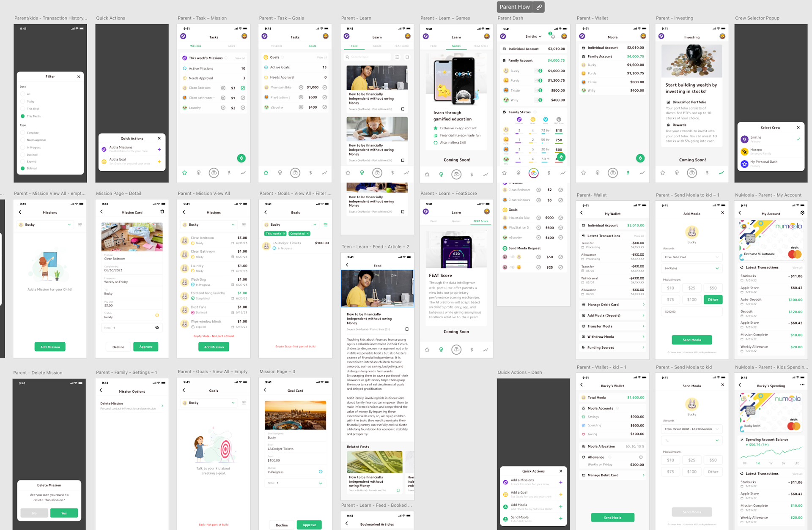The width and height of the screenshot is (812, 530).
Task: Select Needs Approval radio in Filter popup
Action: 22,140
